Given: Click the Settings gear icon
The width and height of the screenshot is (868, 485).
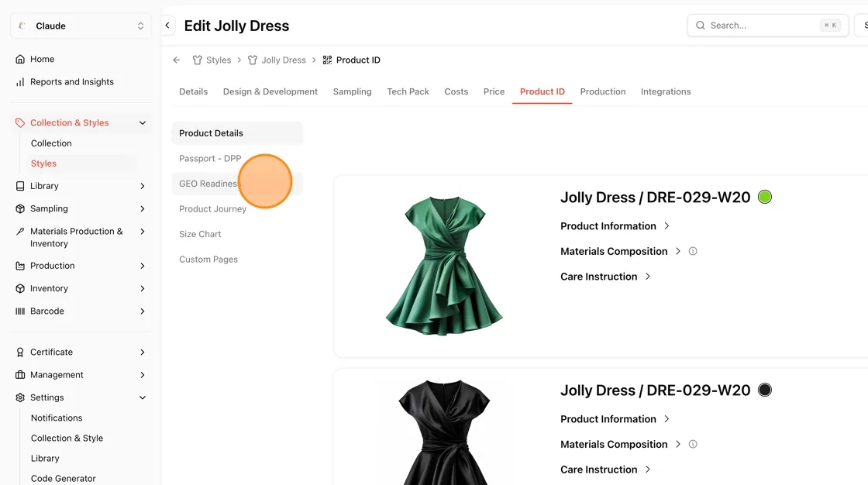Looking at the screenshot, I should [x=20, y=397].
